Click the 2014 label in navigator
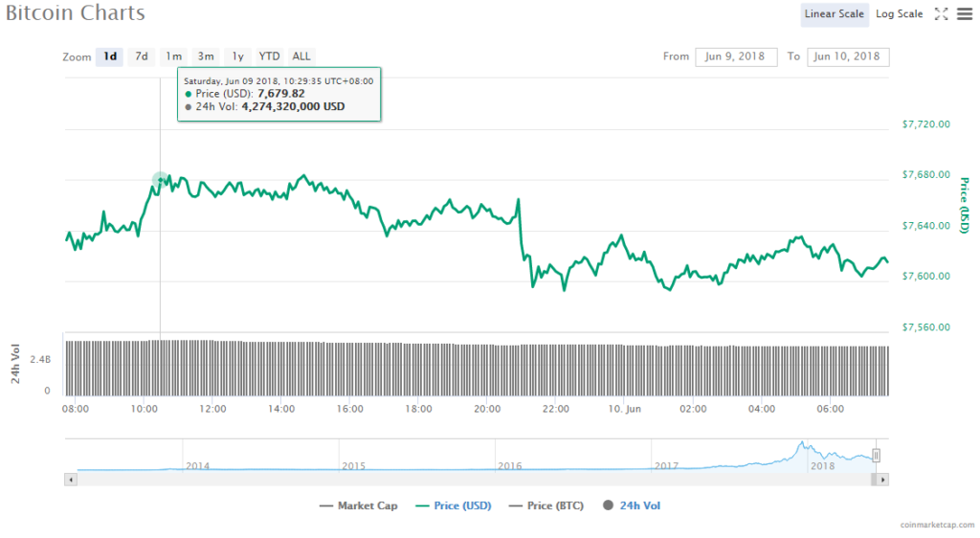980x538 pixels. click(x=197, y=466)
